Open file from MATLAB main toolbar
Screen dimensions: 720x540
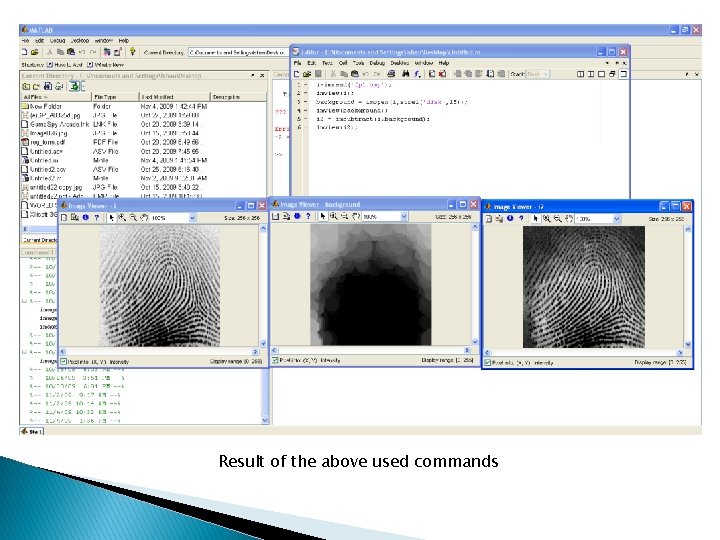click(34, 52)
